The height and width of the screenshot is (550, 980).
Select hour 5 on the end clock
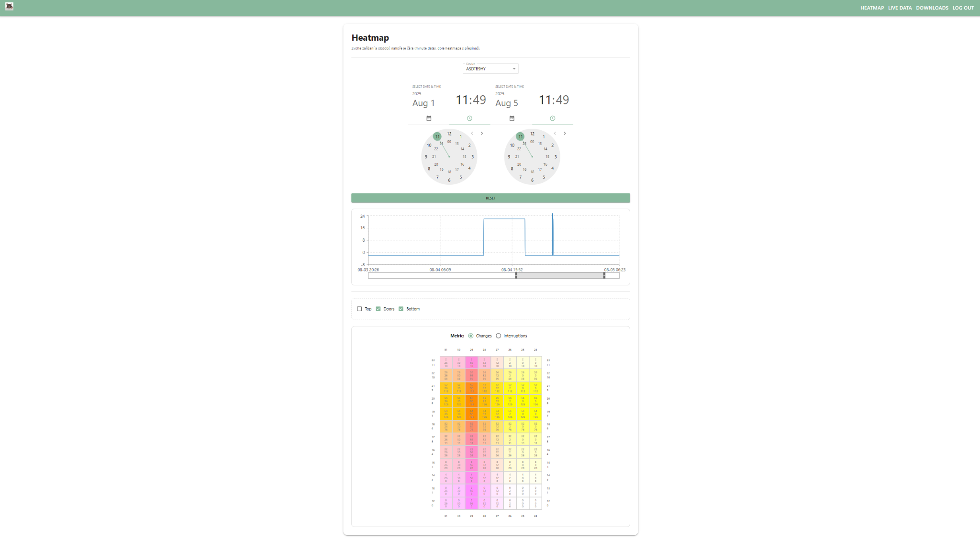click(544, 177)
